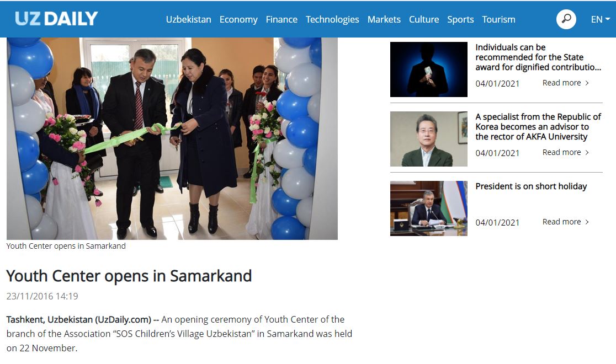Open the Culture menu item
The height and width of the screenshot is (364, 616).
(424, 19)
